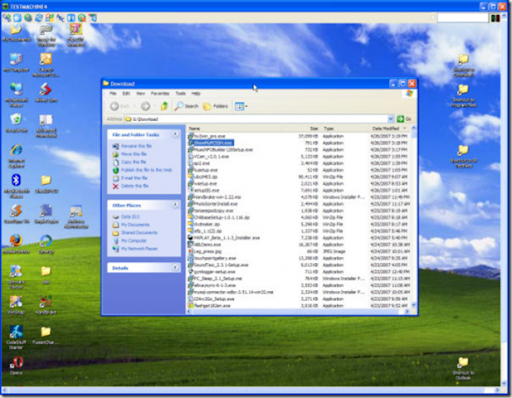The image size is (512, 398).
Task: Click the Forward arrow in Download window
Action: click(145, 106)
